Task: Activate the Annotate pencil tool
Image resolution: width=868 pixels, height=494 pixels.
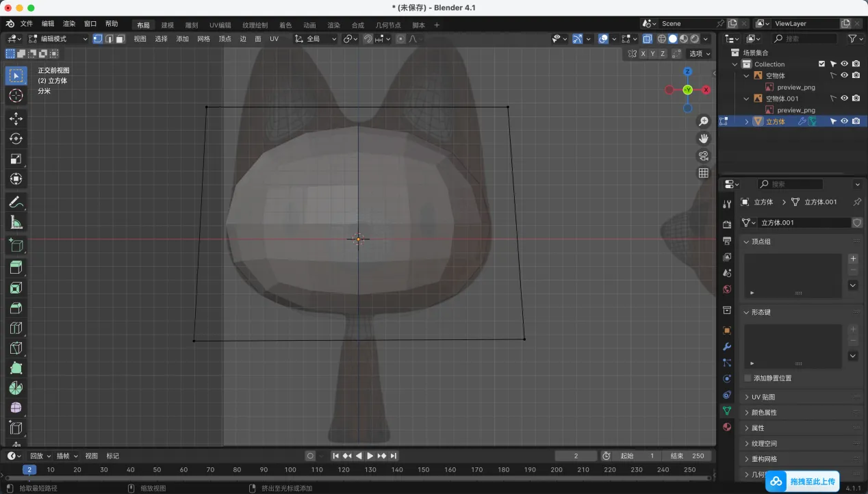Action: click(x=16, y=202)
